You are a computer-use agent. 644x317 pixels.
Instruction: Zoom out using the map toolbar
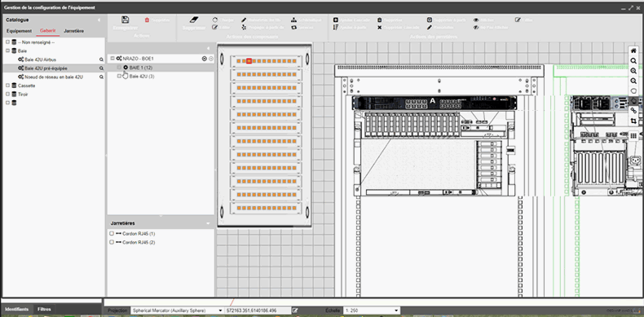pyautogui.click(x=633, y=81)
